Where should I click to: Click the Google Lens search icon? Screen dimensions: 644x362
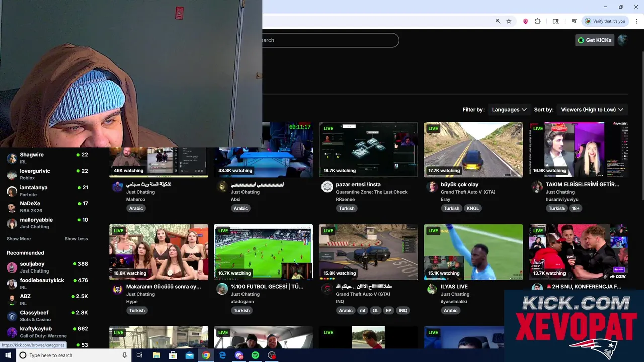(556, 21)
